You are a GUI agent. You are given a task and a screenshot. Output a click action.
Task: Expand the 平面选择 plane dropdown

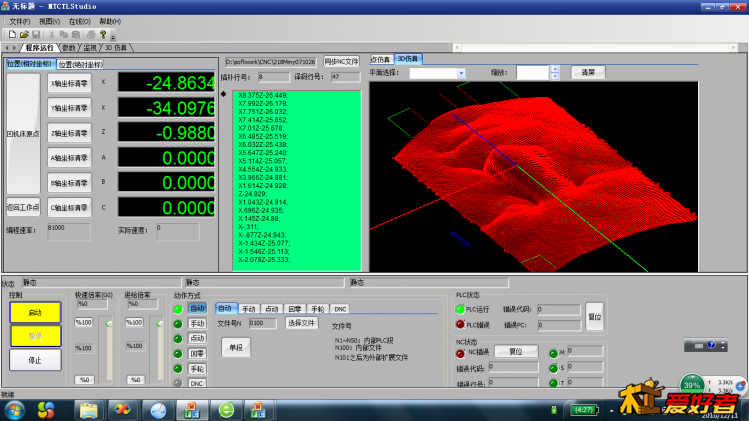pos(461,73)
